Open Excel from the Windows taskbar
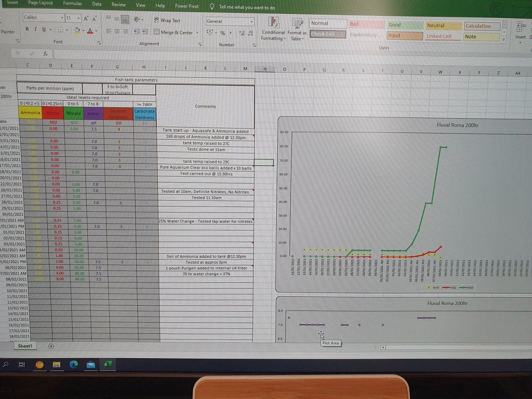Viewport: 532px width, 399px height. tap(108, 364)
